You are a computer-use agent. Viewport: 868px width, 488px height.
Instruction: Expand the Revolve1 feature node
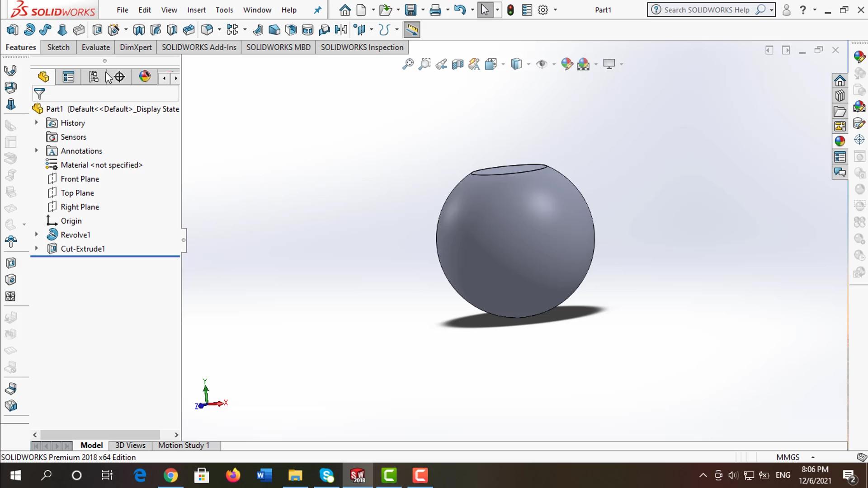(37, 235)
